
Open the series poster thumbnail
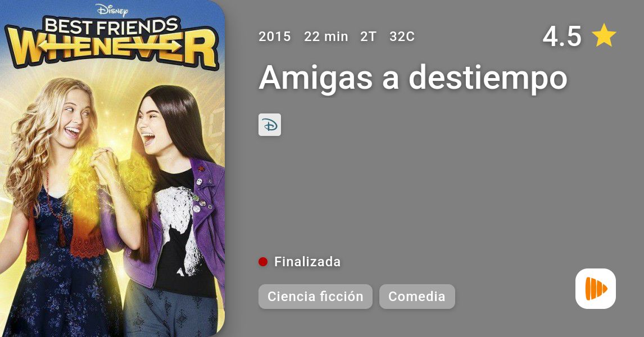112,168
